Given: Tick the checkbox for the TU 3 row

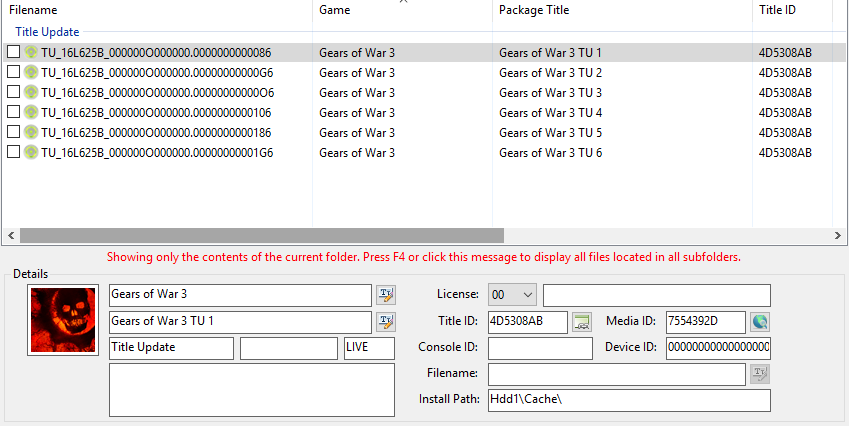Looking at the screenshot, I should click(x=13, y=92).
